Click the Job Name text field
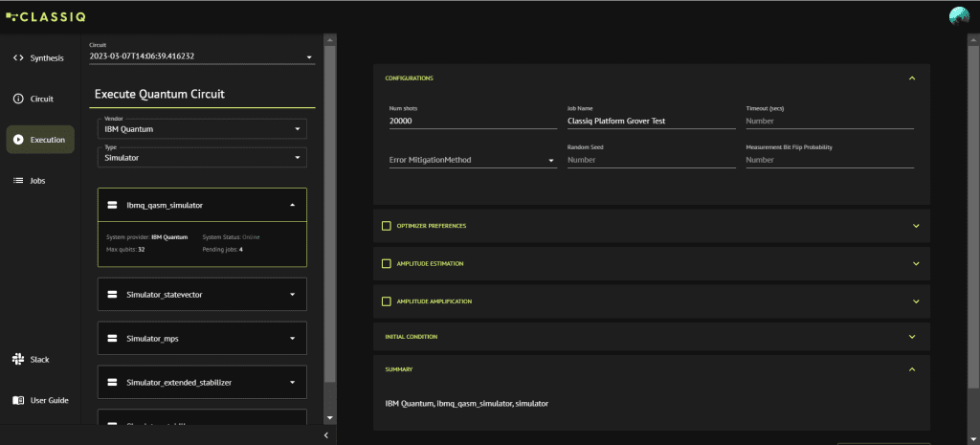 (651, 122)
